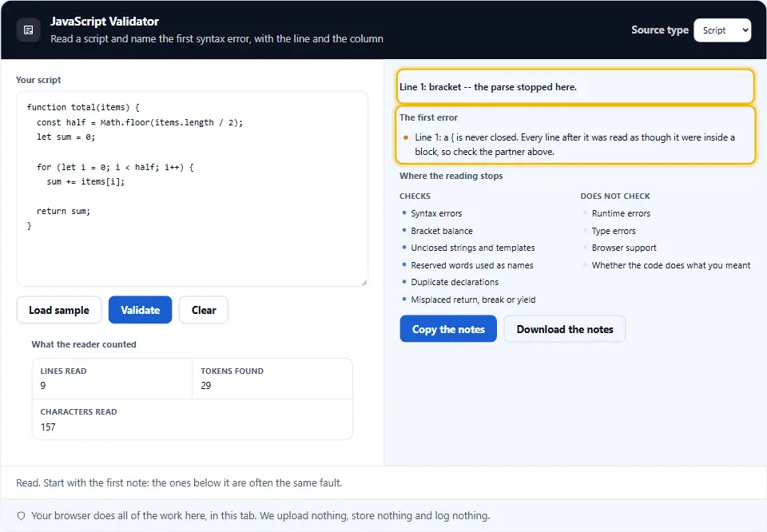Click the CHARACTERS READ value 157

pos(48,427)
